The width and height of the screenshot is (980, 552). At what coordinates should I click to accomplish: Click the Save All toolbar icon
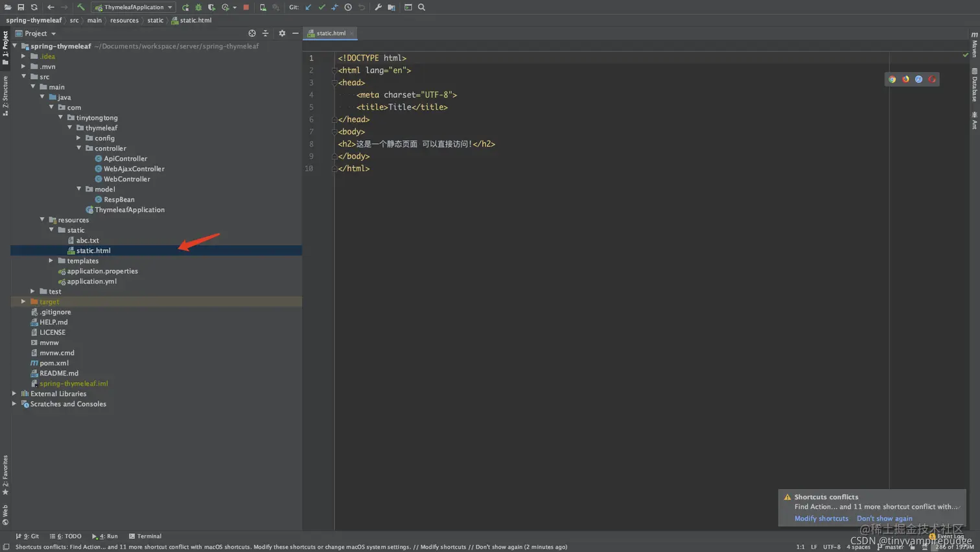(21, 7)
